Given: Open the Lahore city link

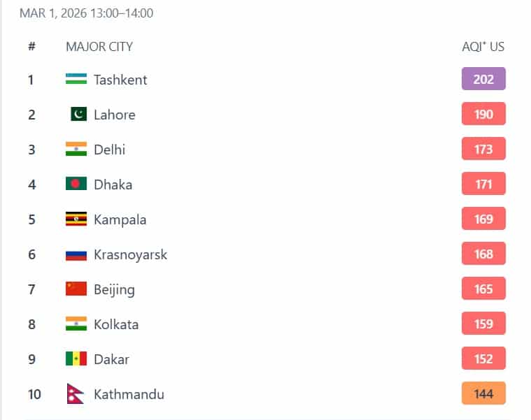Looking at the screenshot, I should coord(115,115).
